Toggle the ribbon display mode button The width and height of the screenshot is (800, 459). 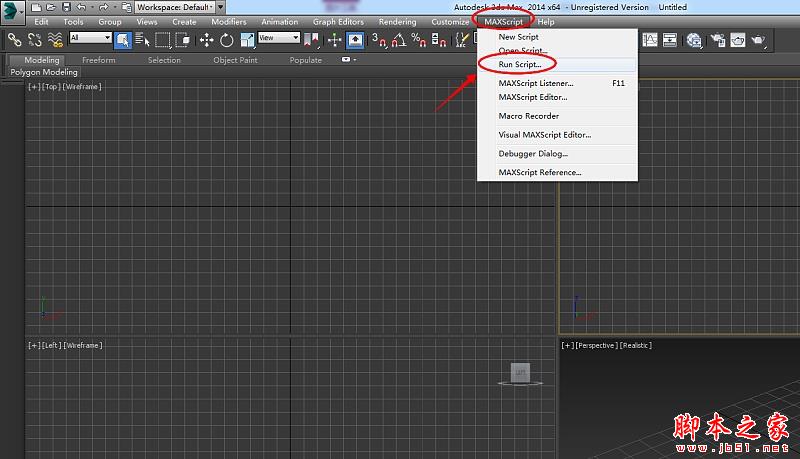(345, 60)
